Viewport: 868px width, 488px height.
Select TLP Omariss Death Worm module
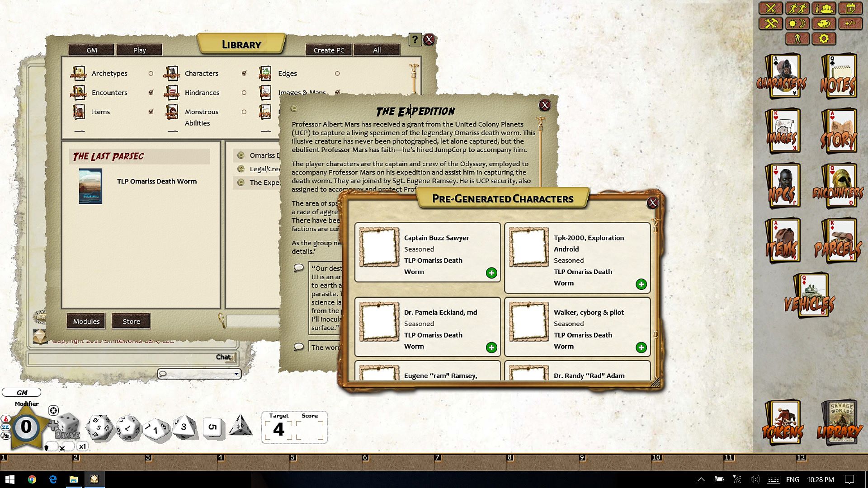(156, 182)
